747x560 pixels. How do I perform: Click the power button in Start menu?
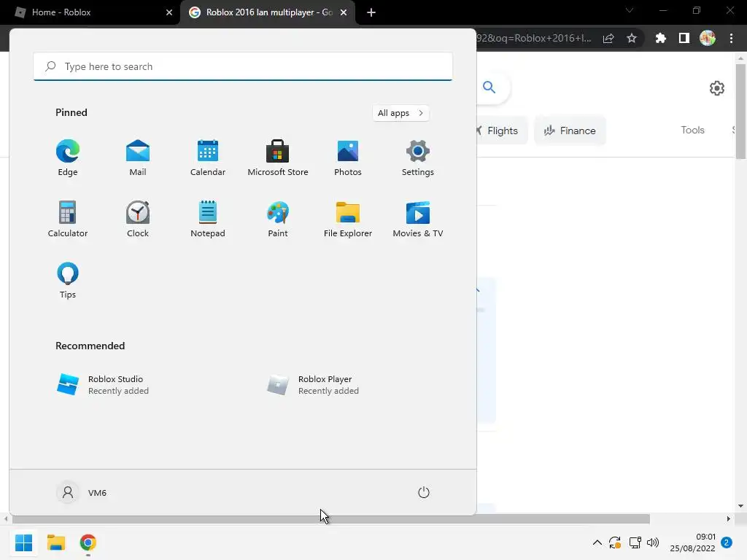pos(424,492)
